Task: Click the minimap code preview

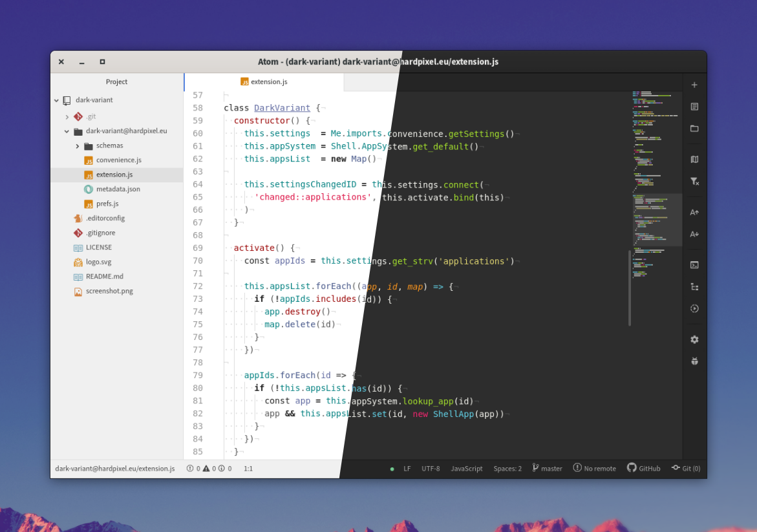Action: pos(656,184)
